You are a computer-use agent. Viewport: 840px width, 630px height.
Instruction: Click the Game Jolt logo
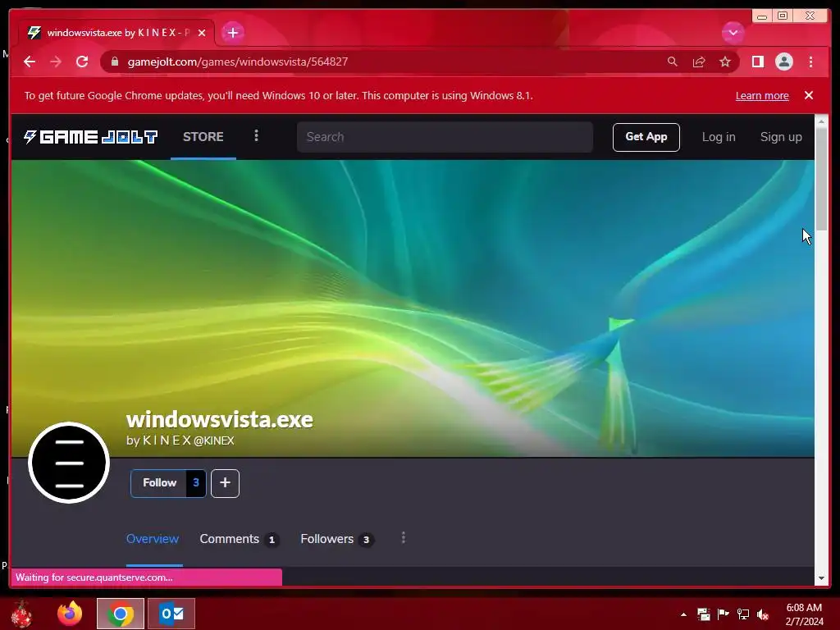click(x=90, y=137)
